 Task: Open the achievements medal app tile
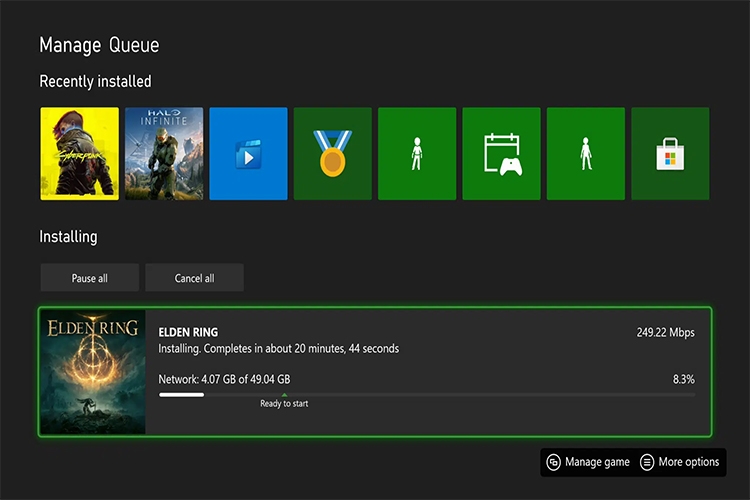tap(332, 154)
